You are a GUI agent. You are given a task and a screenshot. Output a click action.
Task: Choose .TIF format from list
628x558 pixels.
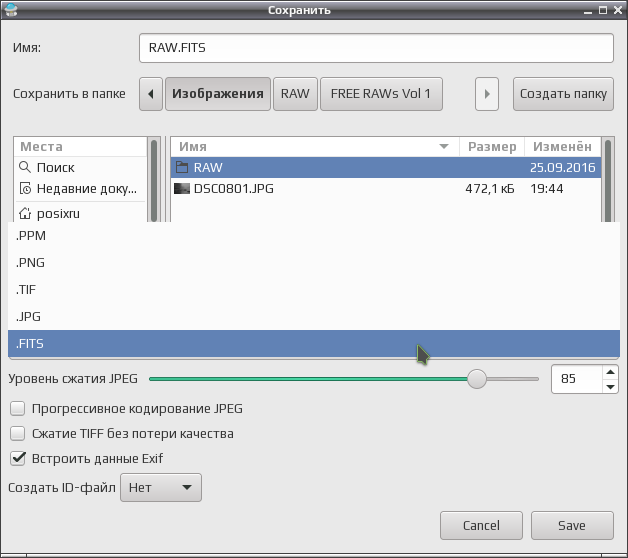[314, 290]
